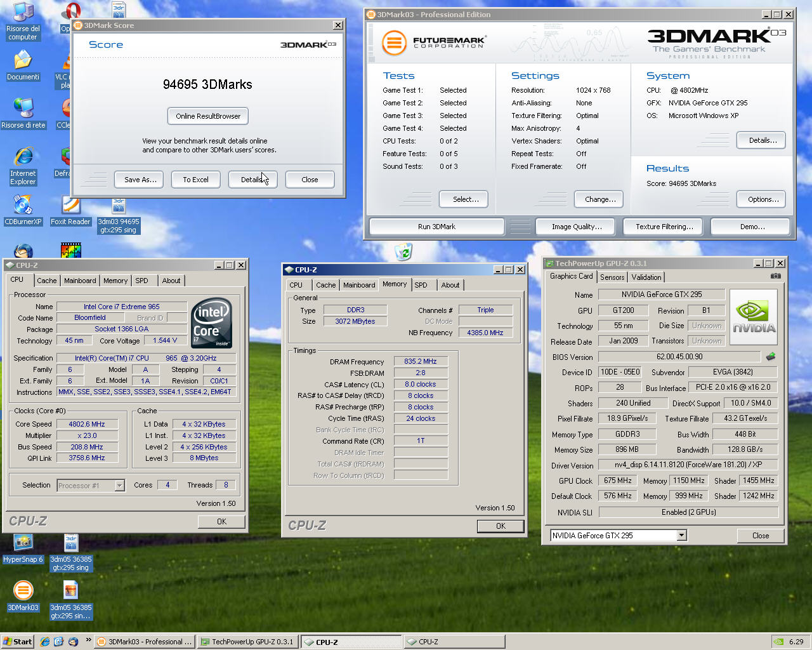Open Foxit Reader desktop shortcut
This screenshot has width=812, height=650.
tap(70, 210)
